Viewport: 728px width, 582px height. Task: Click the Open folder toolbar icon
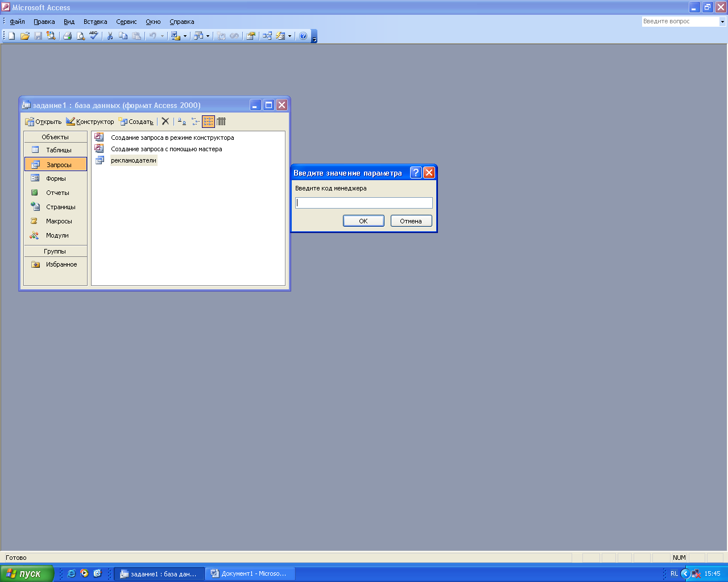[x=24, y=36]
